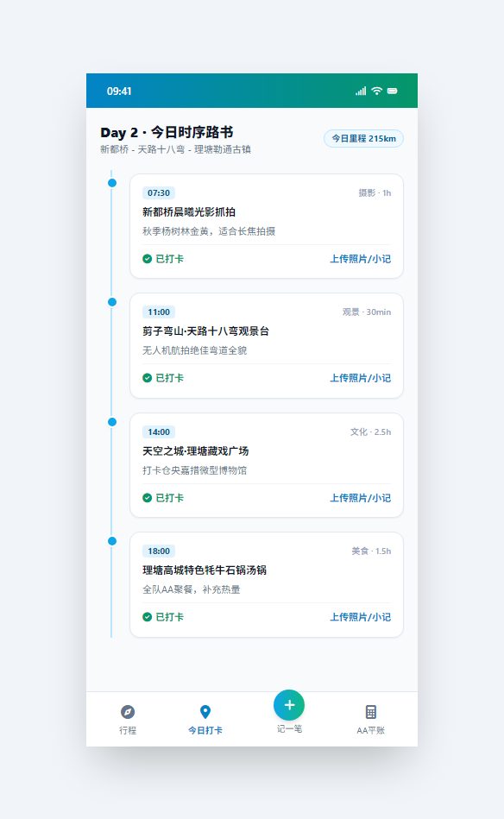Tap green check icon on 剪子弯山 card
The image size is (504, 819).
point(148,378)
